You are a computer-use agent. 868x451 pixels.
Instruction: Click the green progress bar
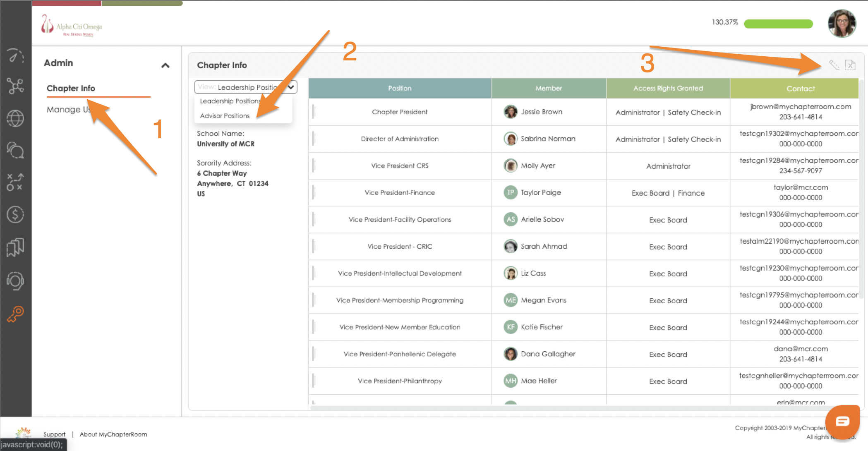coord(778,24)
